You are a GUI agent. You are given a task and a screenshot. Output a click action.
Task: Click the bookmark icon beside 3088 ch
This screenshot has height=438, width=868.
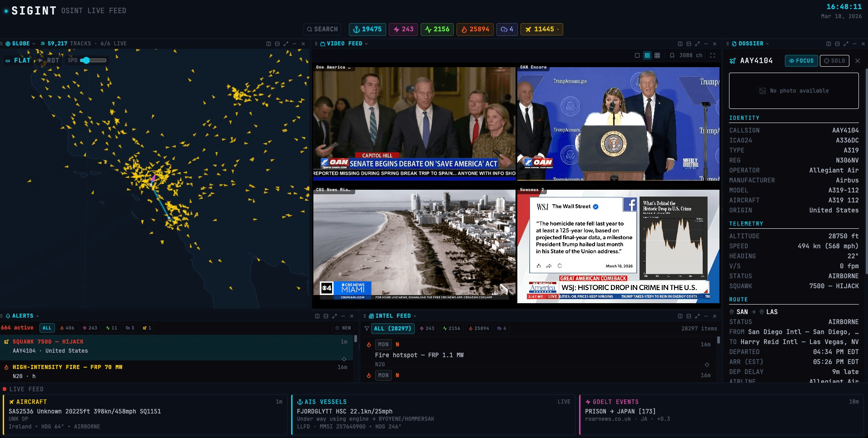(x=672, y=55)
